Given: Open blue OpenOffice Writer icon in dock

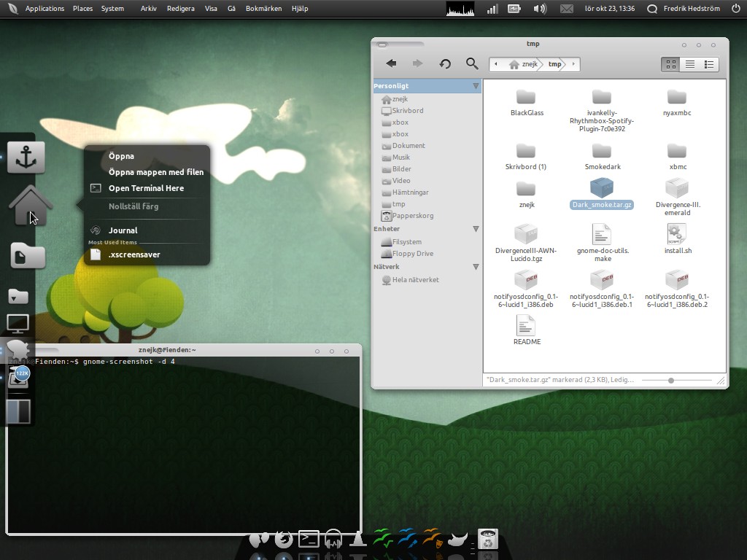Looking at the screenshot, I should 407,538.
